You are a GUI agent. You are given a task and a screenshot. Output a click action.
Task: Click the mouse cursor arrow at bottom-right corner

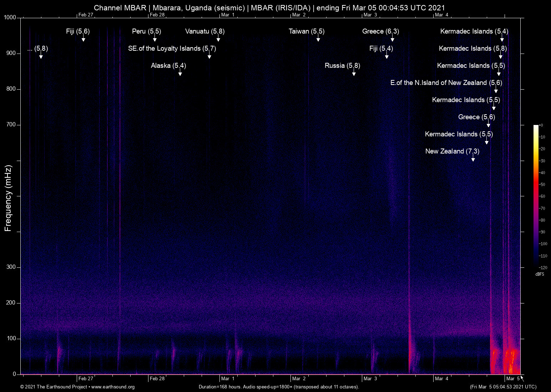[522, 378]
